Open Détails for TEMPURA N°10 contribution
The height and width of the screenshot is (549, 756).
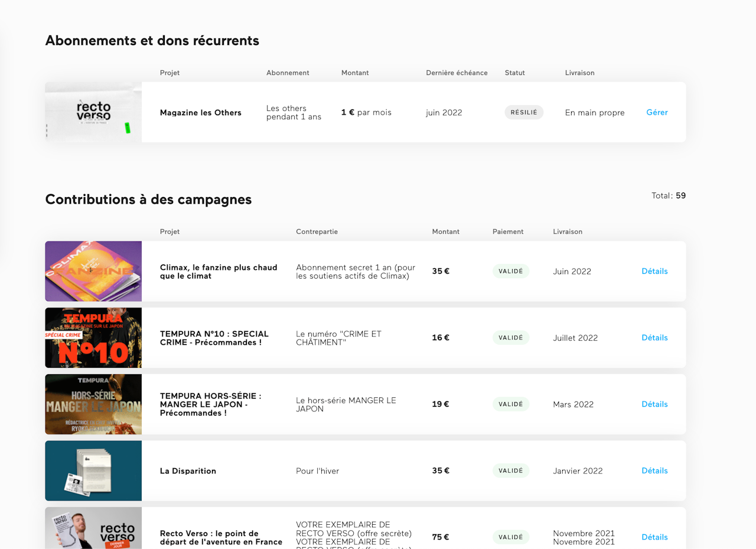[x=654, y=338]
